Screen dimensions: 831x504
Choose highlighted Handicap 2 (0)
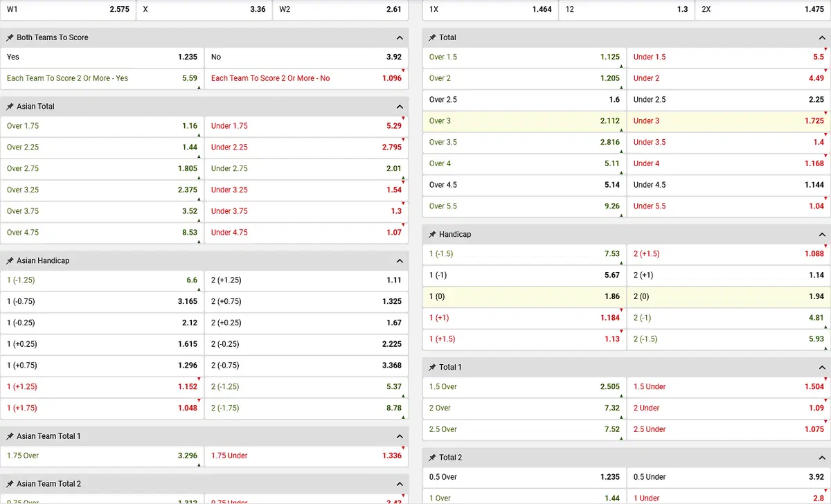coord(729,297)
